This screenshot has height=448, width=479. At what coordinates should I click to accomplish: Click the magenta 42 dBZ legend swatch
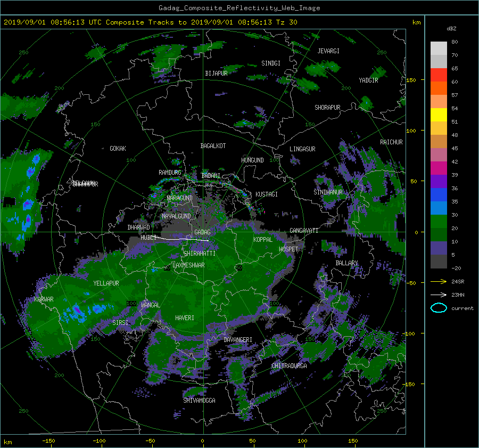click(439, 168)
